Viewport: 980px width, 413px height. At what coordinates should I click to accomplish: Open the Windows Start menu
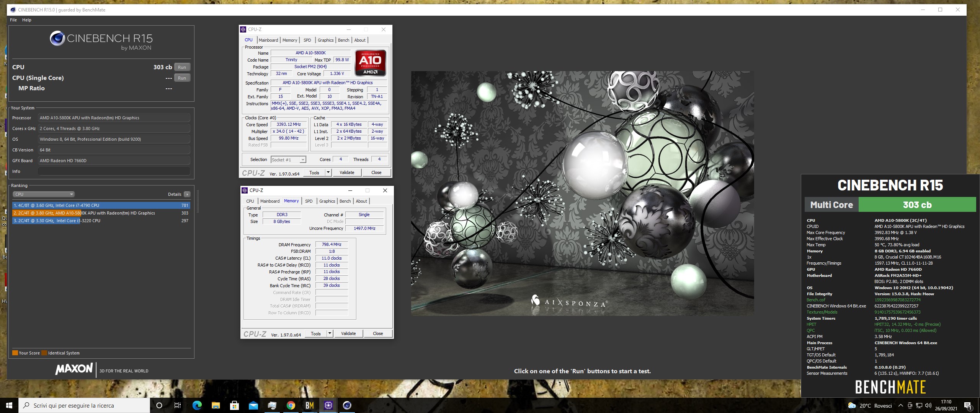click(x=9, y=405)
